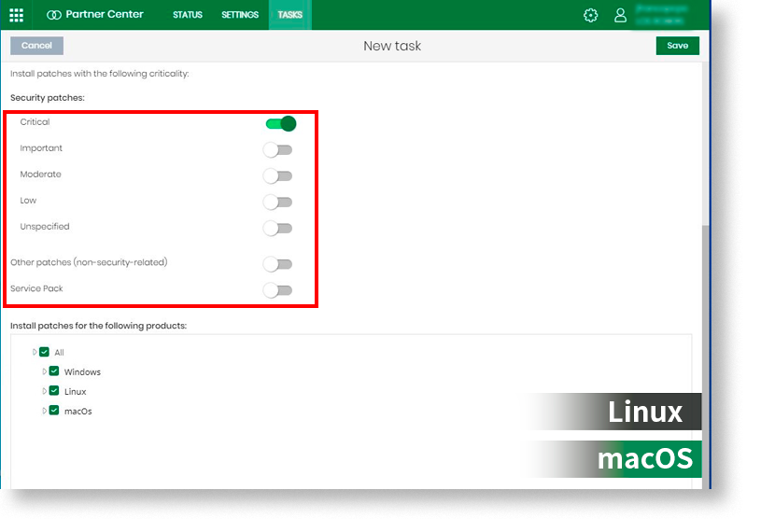Screen dimensions: 761x532
Task: Expand the Windows tree node arrow
Action: pyautogui.click(x=44, y=371)
